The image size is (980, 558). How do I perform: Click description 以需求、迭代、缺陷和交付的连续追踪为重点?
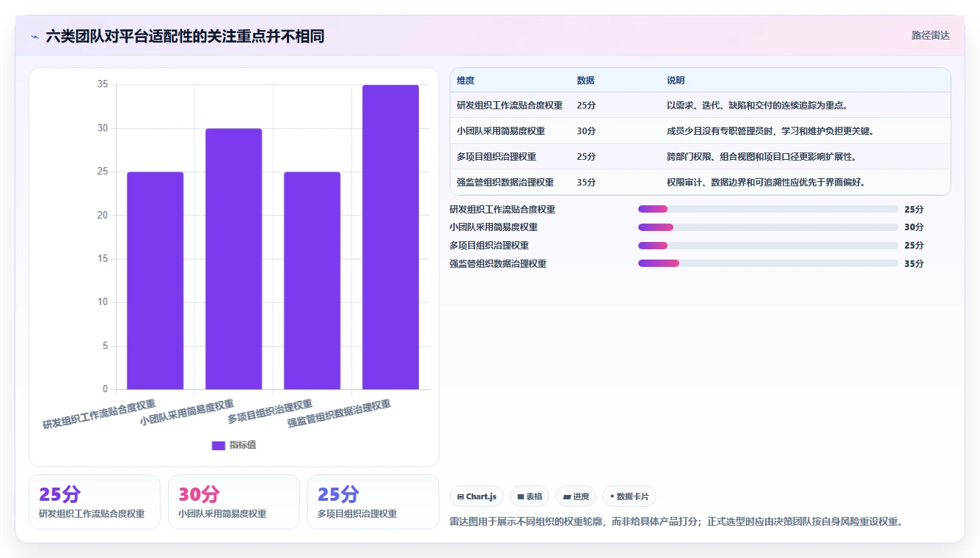tap(757, 106)
